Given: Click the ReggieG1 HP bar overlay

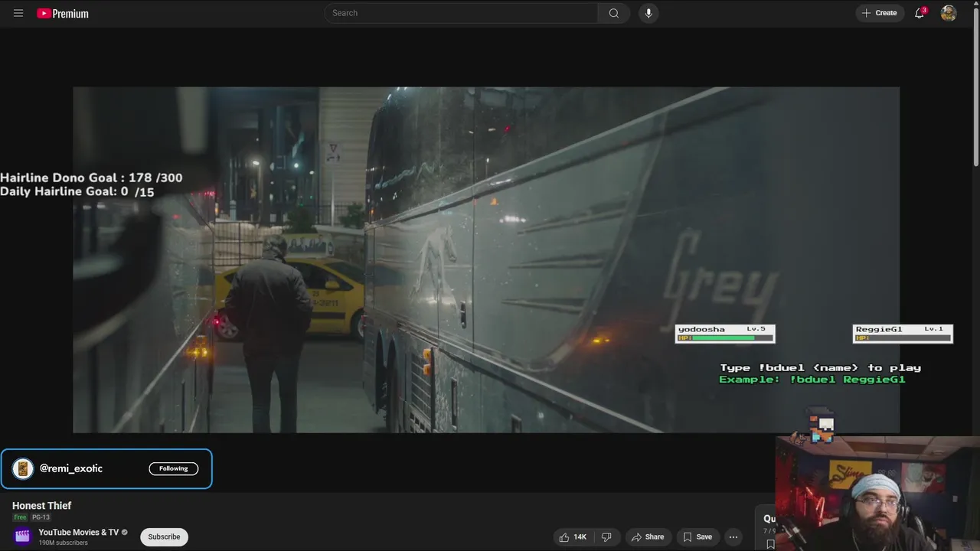Looking at the screenshot, I should [x=903, y=334].
